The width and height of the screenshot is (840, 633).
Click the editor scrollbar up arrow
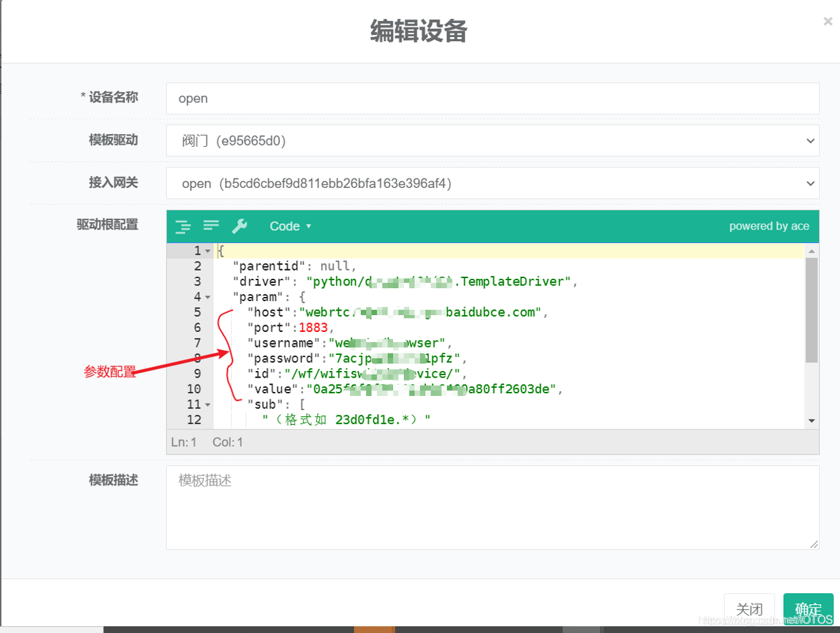[812, 251]
